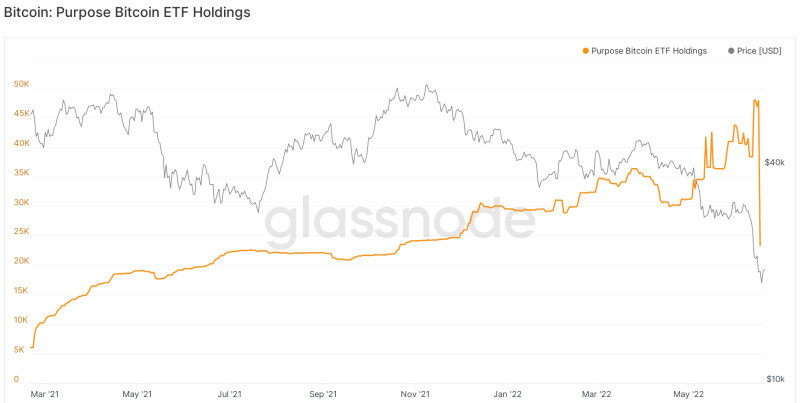Click the orange holdings peak near June 2022
This screenshot has height=403, width=800.
756,102
